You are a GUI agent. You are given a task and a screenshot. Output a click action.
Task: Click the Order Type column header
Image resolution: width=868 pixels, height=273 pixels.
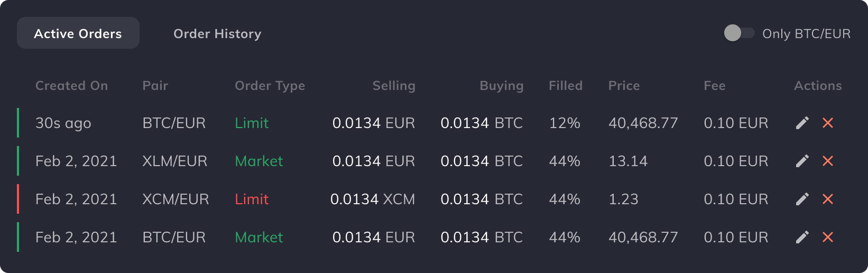coord(270,86)
